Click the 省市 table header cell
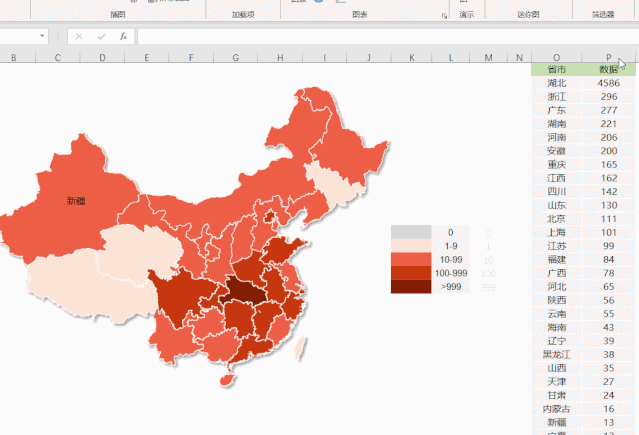This screenshot has height=435, width=639. tap(557, 69)
